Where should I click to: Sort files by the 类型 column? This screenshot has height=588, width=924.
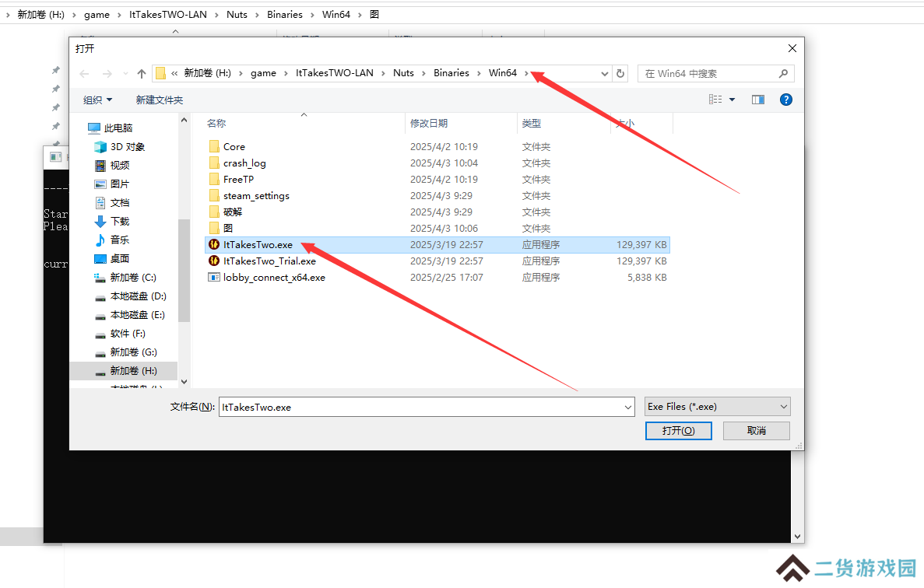click(x=531, y=123)
